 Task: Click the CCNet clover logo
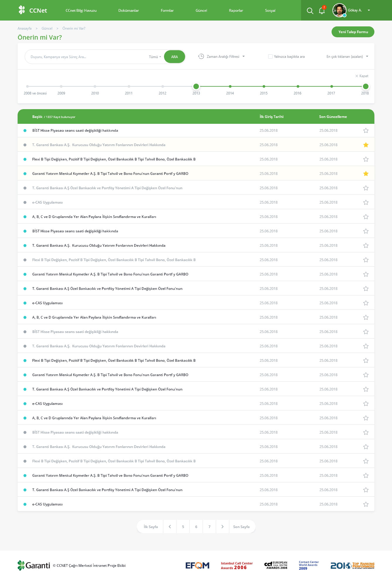(22, 10)
